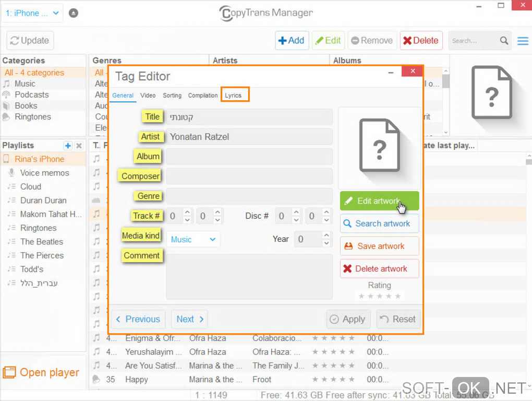This screenshot has height=401, width=532.
Task: Focus the Search input field
Action: (x=474, y=41)
